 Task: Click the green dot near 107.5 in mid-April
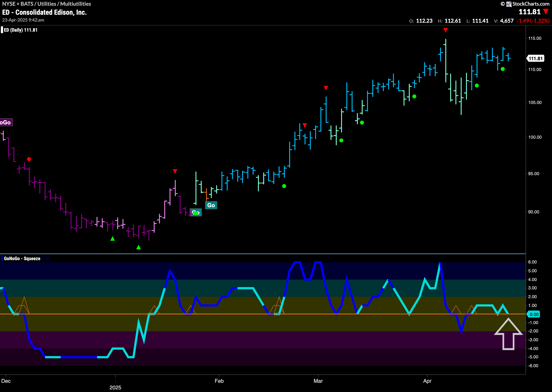[477, 86]
